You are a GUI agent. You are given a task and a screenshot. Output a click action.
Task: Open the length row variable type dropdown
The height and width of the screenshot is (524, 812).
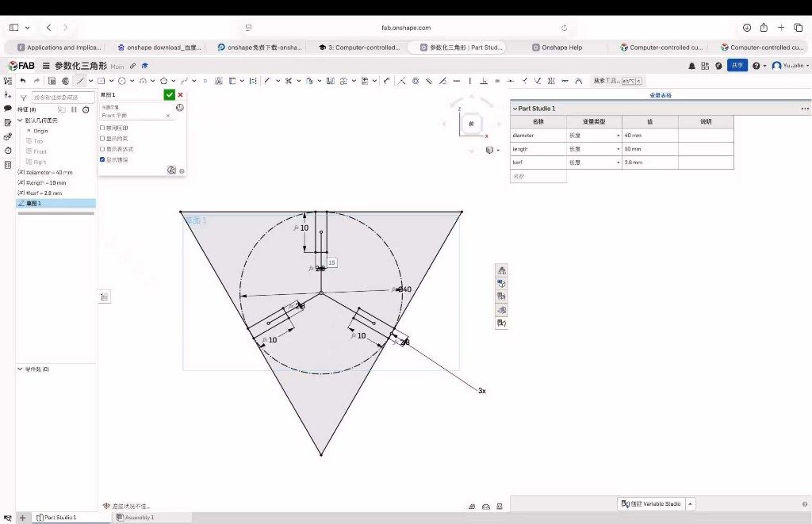point(618,149)
